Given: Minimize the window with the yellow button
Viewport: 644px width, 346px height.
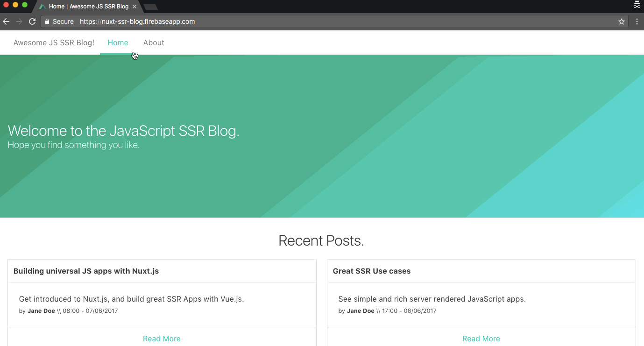Looking at the screenshot, I should point(15,4).
